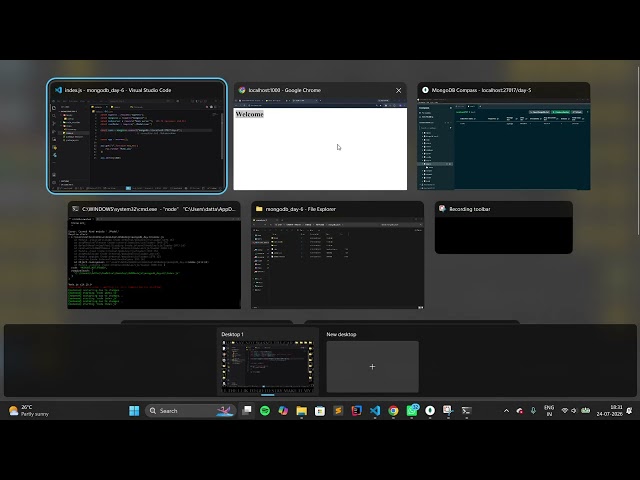Viewport: 640px width, 480px height.
Task: Close the Google Chrome window in Task View
Action: pyautogui.click(x=398, y=90)
